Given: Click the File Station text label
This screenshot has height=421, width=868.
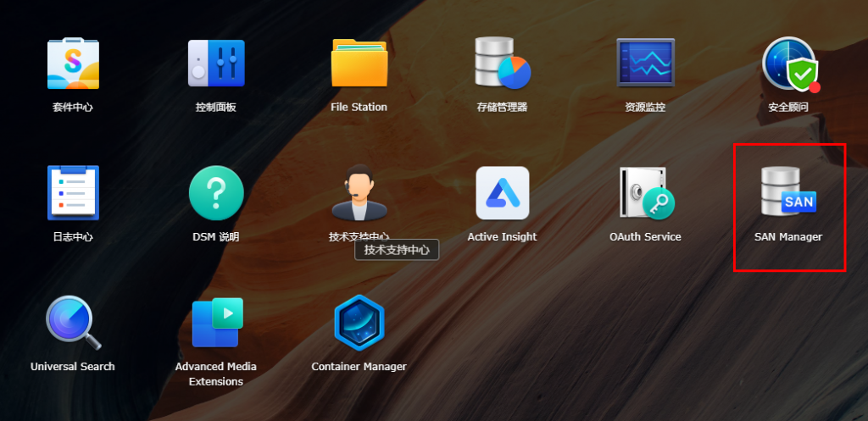Looking at the screenshot, I should point(359,108).
